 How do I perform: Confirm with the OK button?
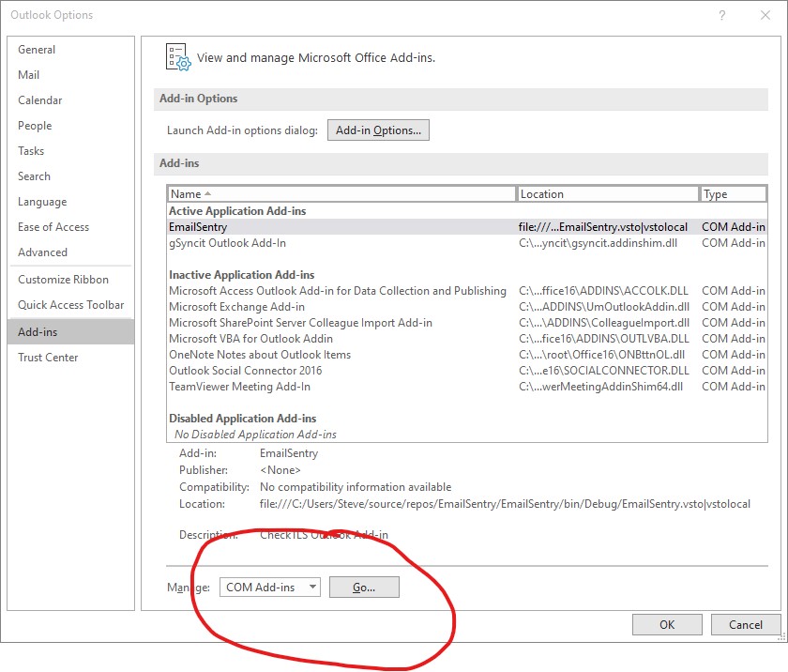pyautogui.click(x=667, y=625)
